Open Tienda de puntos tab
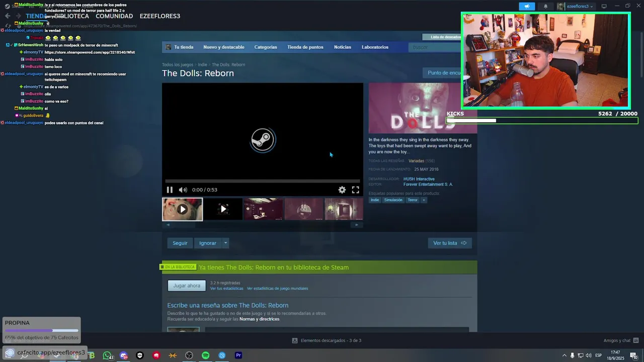This screenshot has height=362, width=644. tap(305, 47)
